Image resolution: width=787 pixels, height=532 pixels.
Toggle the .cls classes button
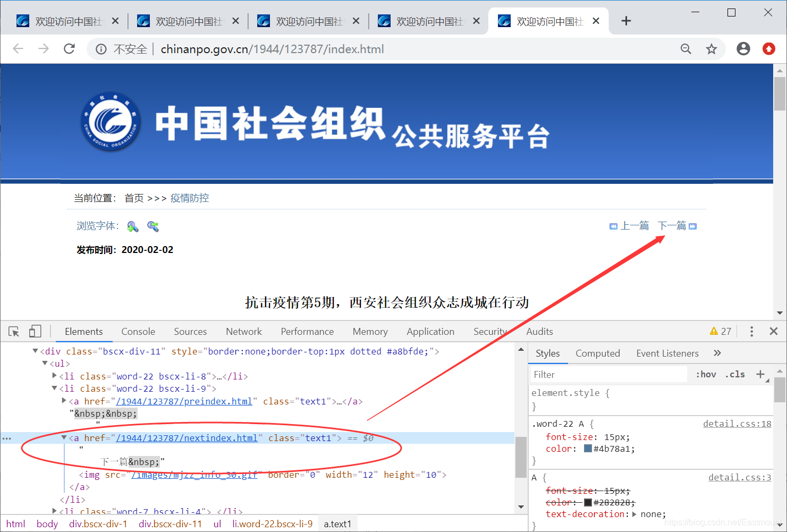(735, 374)
